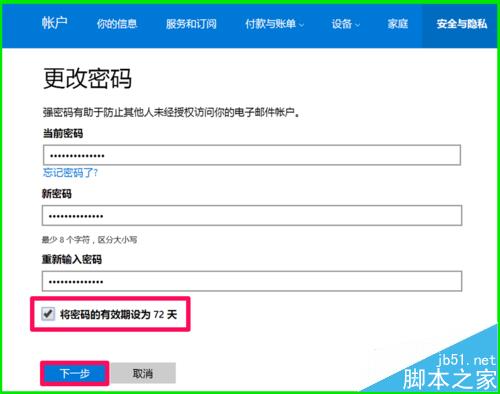The width and height of the screenshot is (500, 394).
Task: Click the 当前密码 input field
Action: [x=252, y=155]
